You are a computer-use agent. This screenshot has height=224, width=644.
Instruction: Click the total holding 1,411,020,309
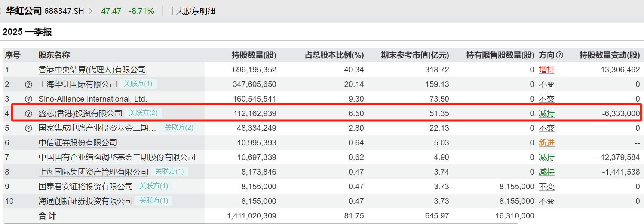(252, 216)
